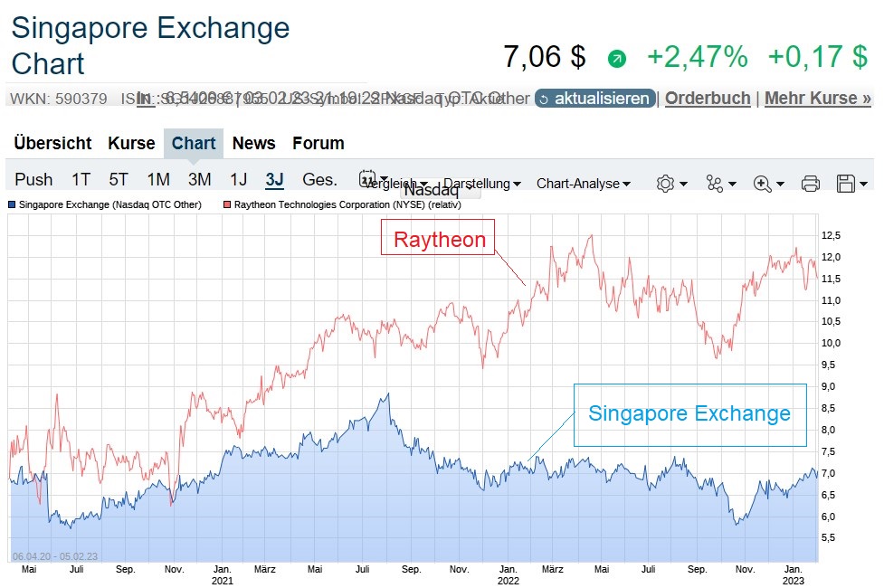
Task: Click the green price-up arrow icon
Action: click(x=617, y=59)
